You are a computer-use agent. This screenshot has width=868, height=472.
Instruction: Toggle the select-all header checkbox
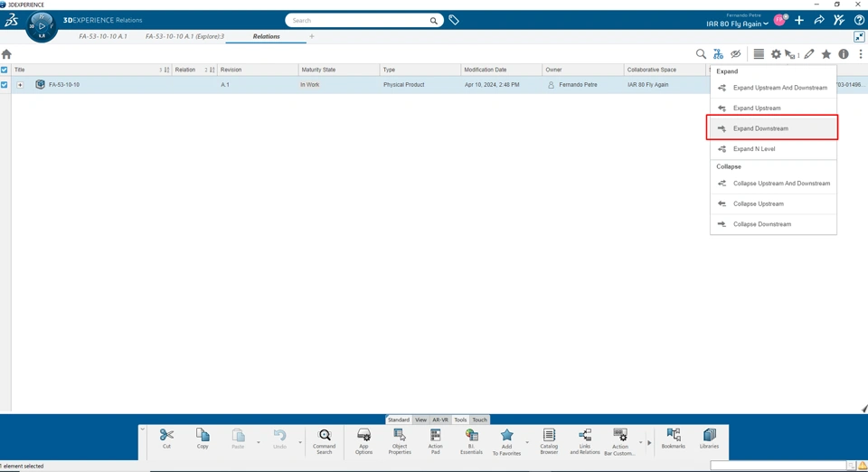click(5, 70)
